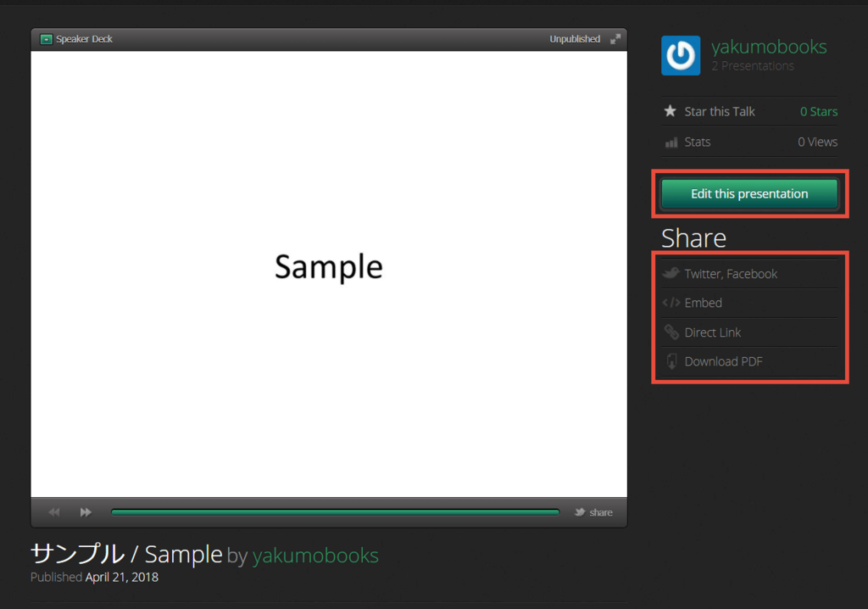The height and width of the screenshot is (609, 868).
Task: View the 0 Stars count
Action: coord(819,111)
